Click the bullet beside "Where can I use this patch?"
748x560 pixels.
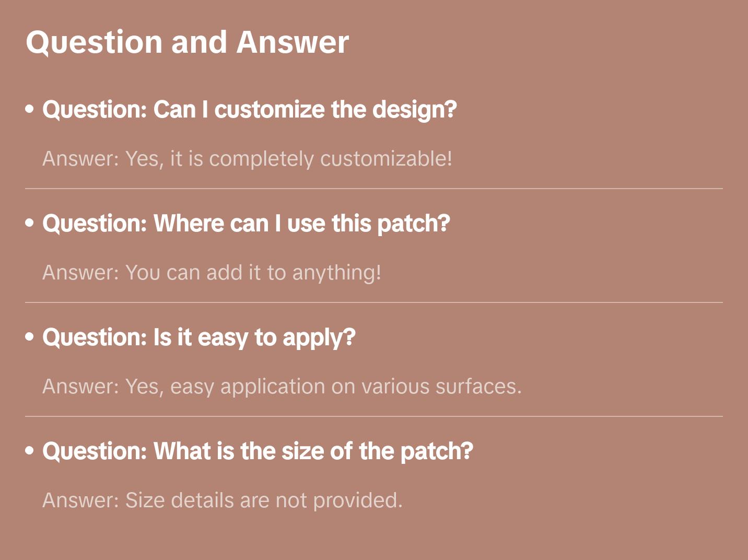click(30, 223)
